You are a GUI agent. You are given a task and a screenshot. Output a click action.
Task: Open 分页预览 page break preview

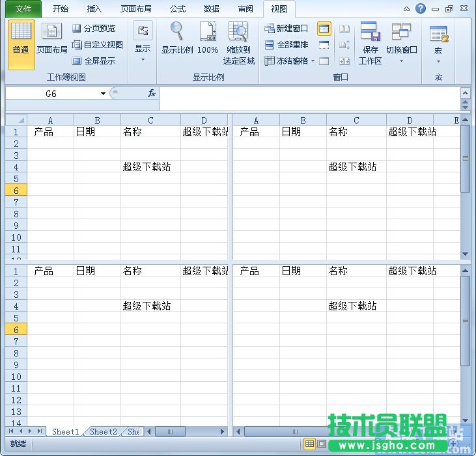[x=94, y=29]
